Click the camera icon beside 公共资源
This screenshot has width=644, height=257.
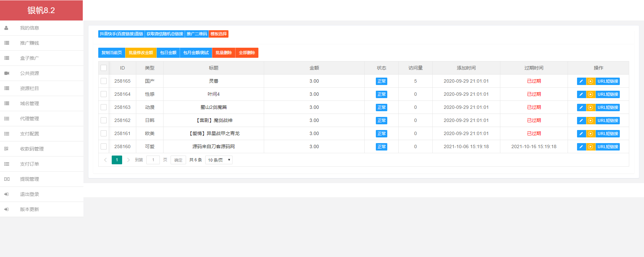(6, 73)
